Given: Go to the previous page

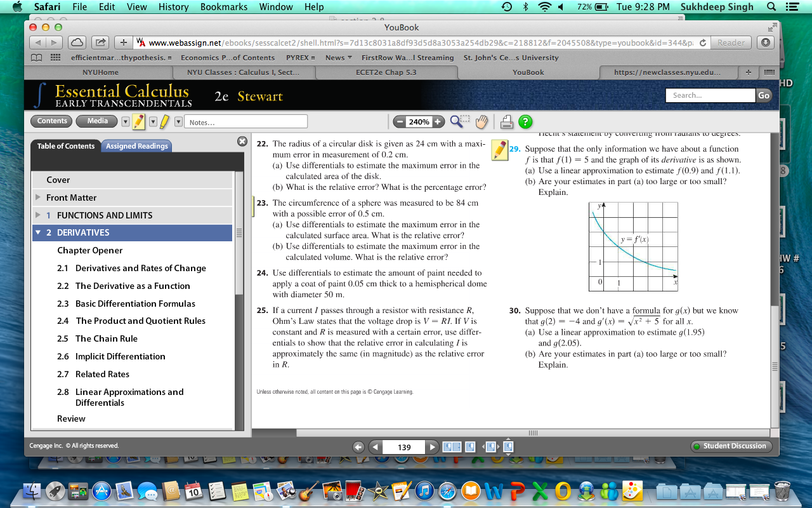Looking at the screenshot, I should (375, 447).
